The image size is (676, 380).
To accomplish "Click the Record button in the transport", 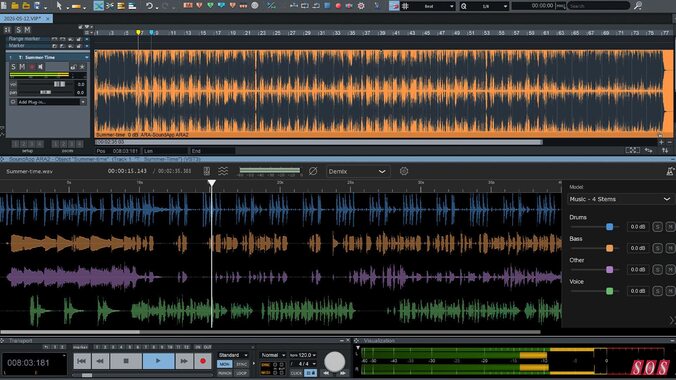I will coord(203,361).
